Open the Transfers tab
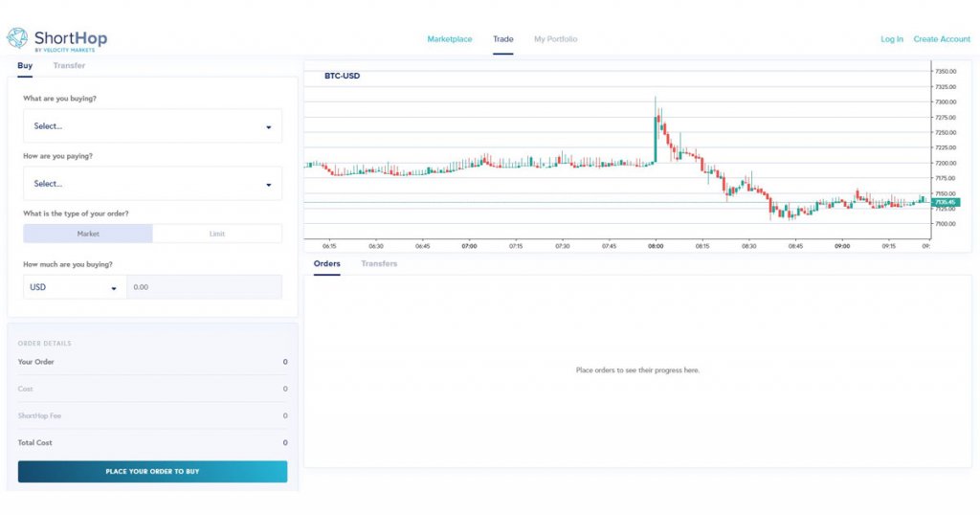This screenshot has width=980, height=515. coord(379,264)
